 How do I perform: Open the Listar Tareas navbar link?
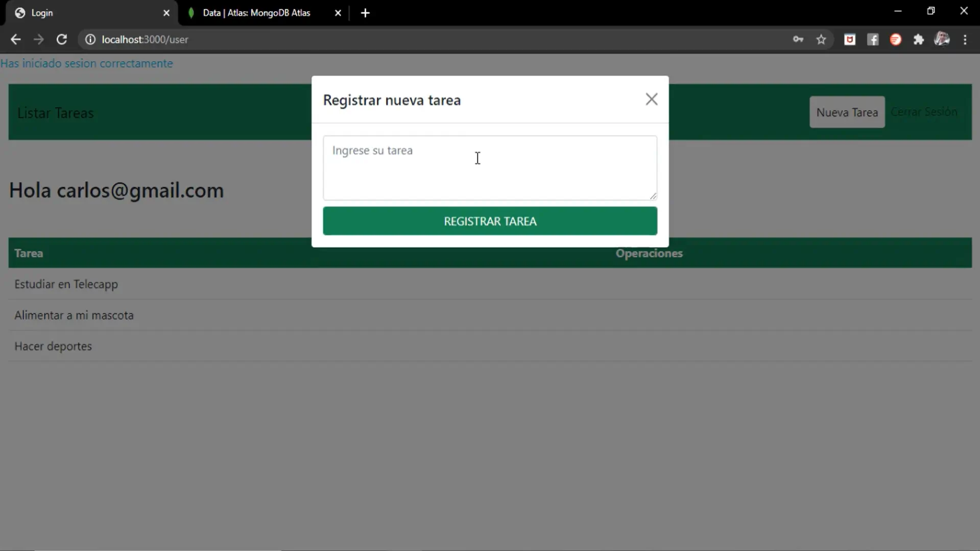(x=56, y=113)
